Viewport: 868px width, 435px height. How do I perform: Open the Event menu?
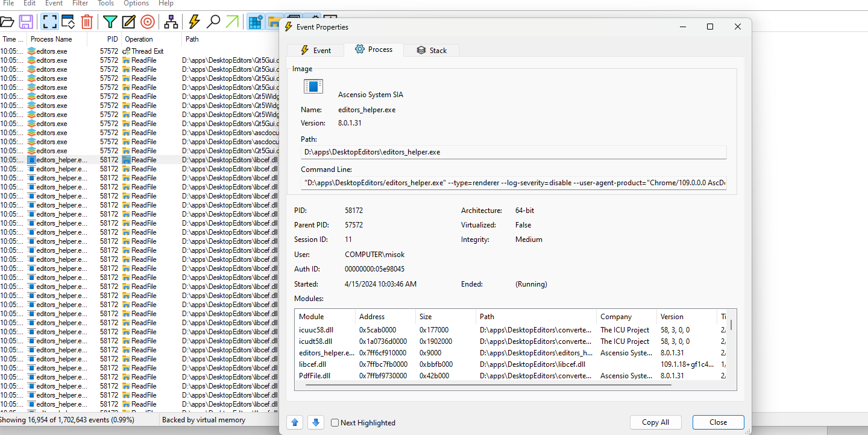[54, 4]
